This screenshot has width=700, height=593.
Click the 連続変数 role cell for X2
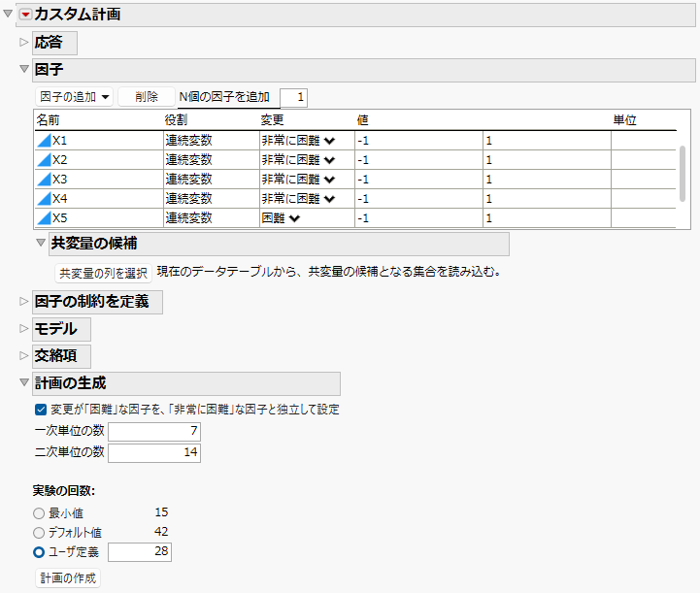[211, 160]
